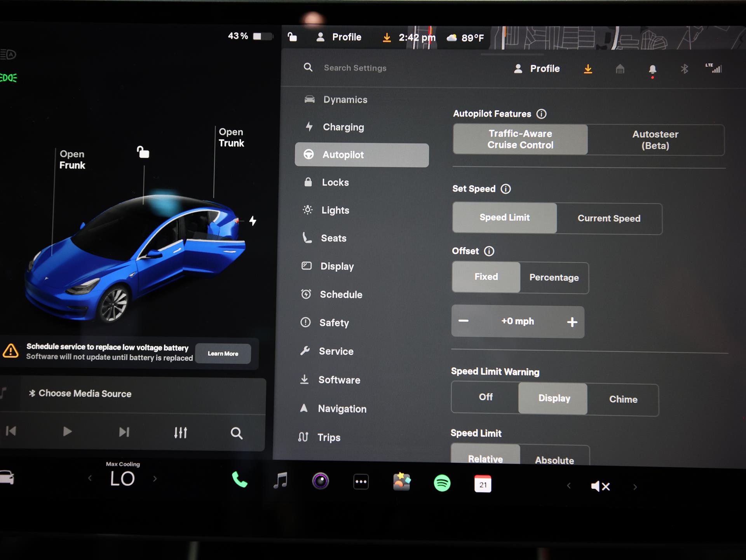Screen dimensions: 746x560
Task: Click the notification bell icon
Action: (653, 70)
